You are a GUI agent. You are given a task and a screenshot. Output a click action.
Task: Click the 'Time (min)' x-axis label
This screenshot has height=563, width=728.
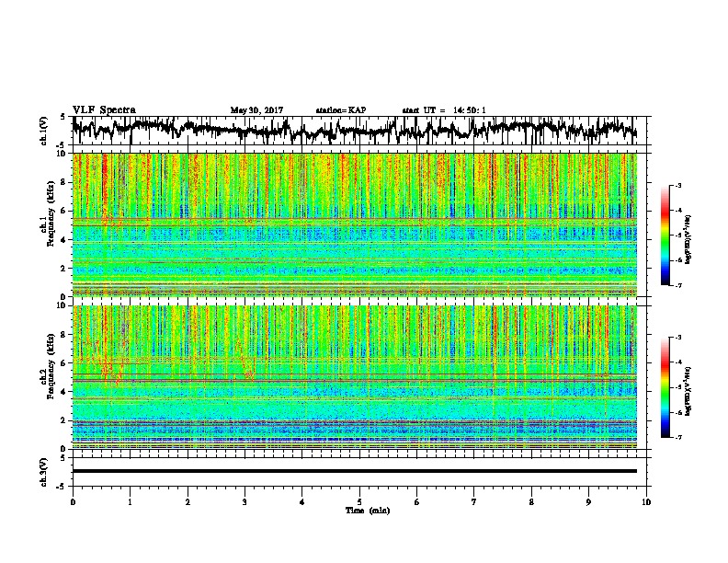click(x=368, y=511)
